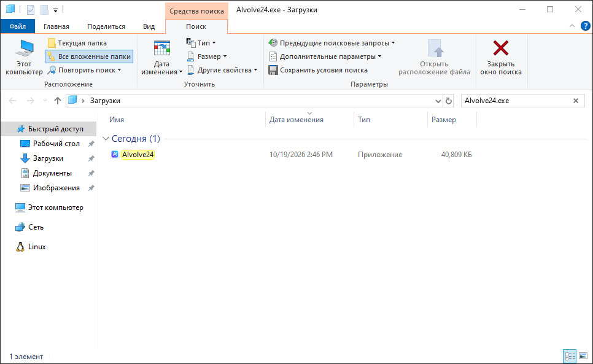Screen dimensions: 593x364
Task: Switch to details view layout icon
Action: [570, 355]
